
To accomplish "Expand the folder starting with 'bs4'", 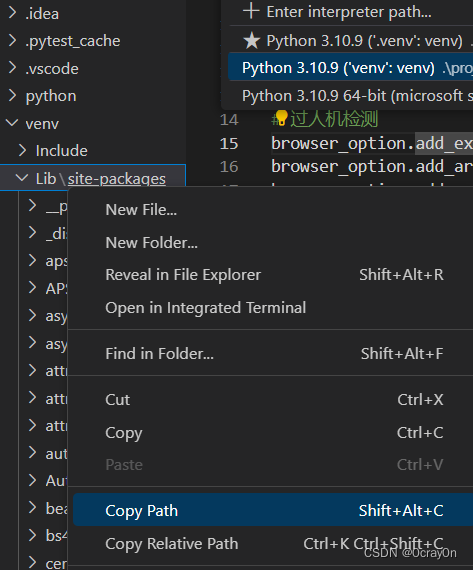I will [x=32, y=535].
